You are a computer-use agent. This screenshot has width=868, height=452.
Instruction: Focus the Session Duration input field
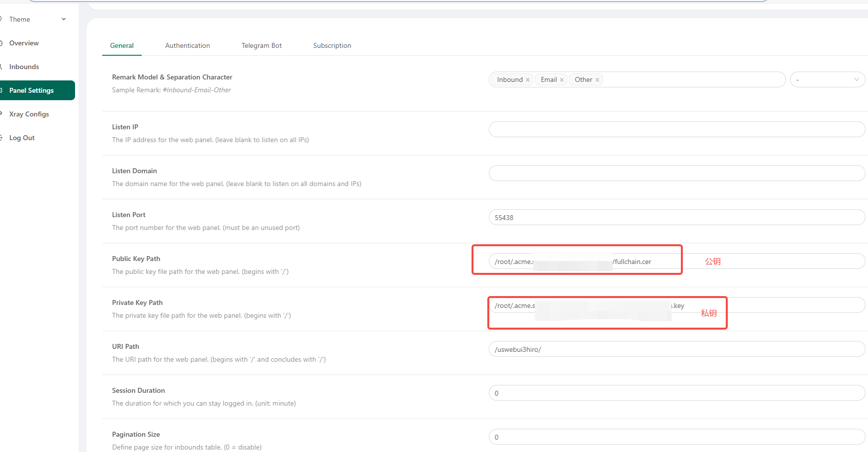click(676, 393)
